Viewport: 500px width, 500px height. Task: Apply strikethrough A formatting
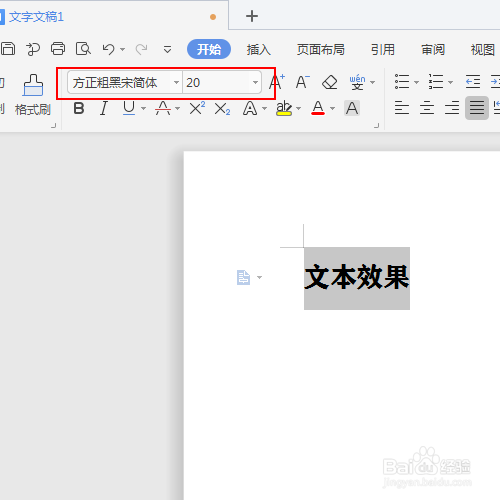(x=163, y=108)
